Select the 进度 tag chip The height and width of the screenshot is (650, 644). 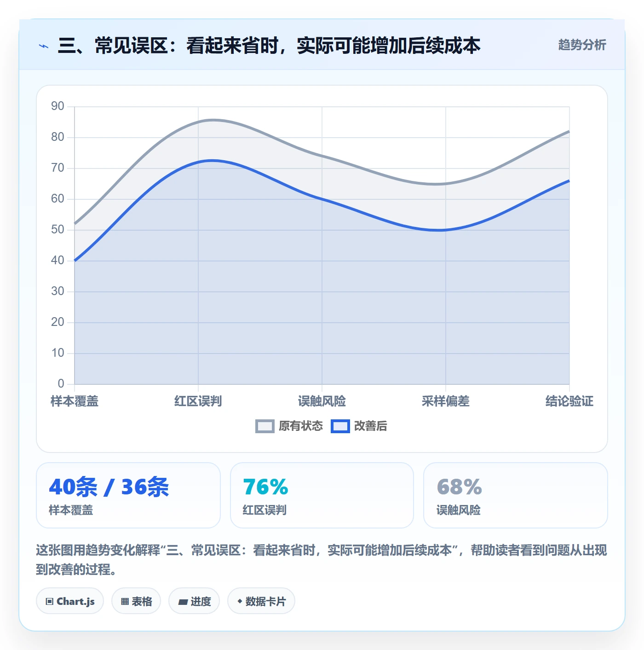[194, 601]
